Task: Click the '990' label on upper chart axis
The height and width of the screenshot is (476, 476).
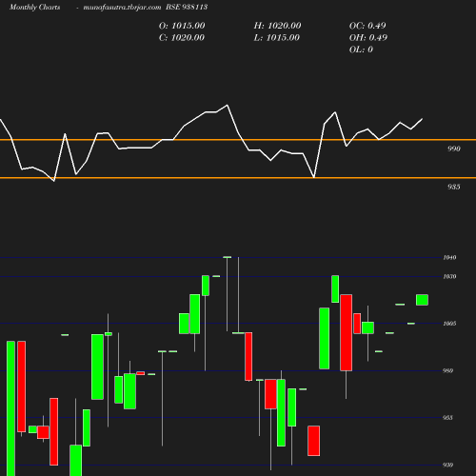Action: [x=454, y=149]
